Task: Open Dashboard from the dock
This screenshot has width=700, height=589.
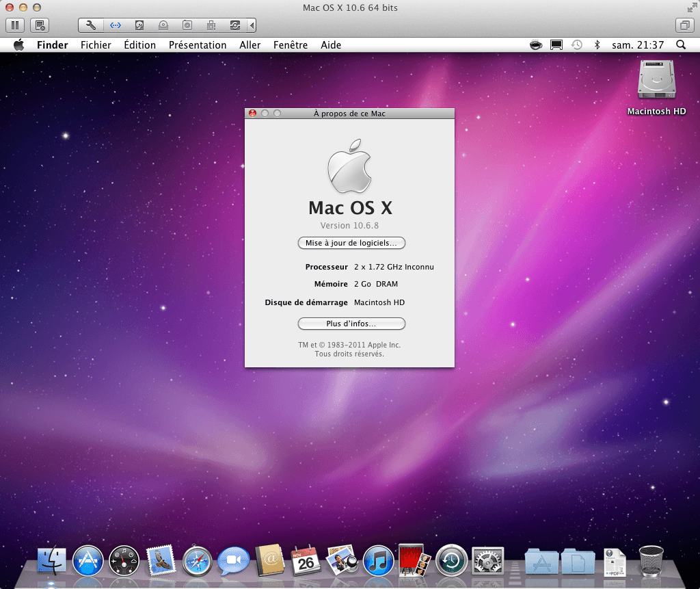Action: coord(124,560)
